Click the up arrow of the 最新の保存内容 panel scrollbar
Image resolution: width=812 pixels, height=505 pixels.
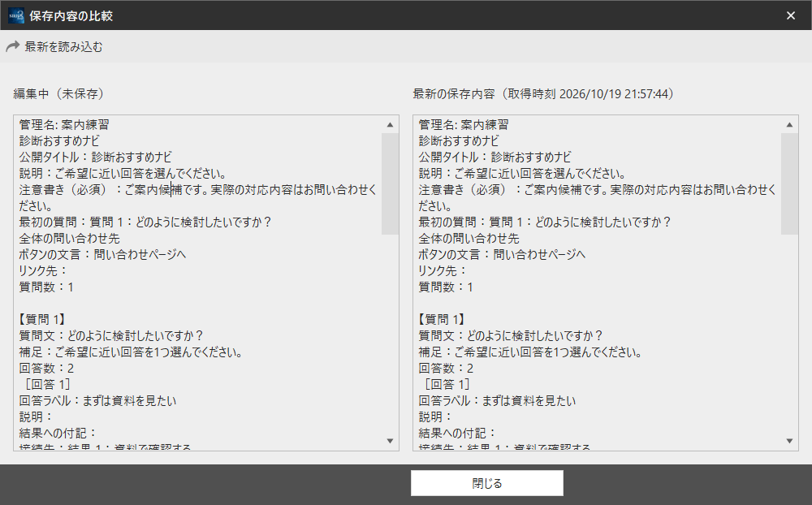pyautogui.click(x=789, y=125)
